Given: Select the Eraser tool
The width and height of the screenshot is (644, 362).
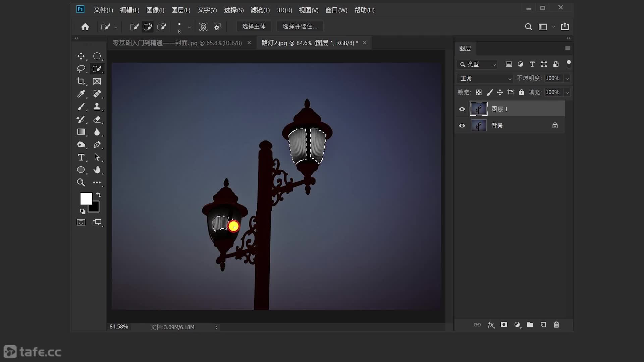Looking at the screenshot, I should [97, 119].
